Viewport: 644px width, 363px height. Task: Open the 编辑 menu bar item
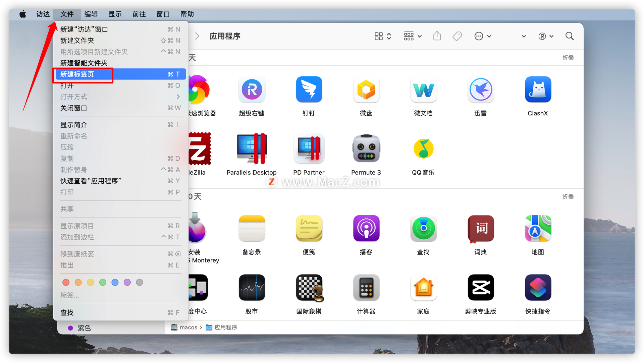91,14
